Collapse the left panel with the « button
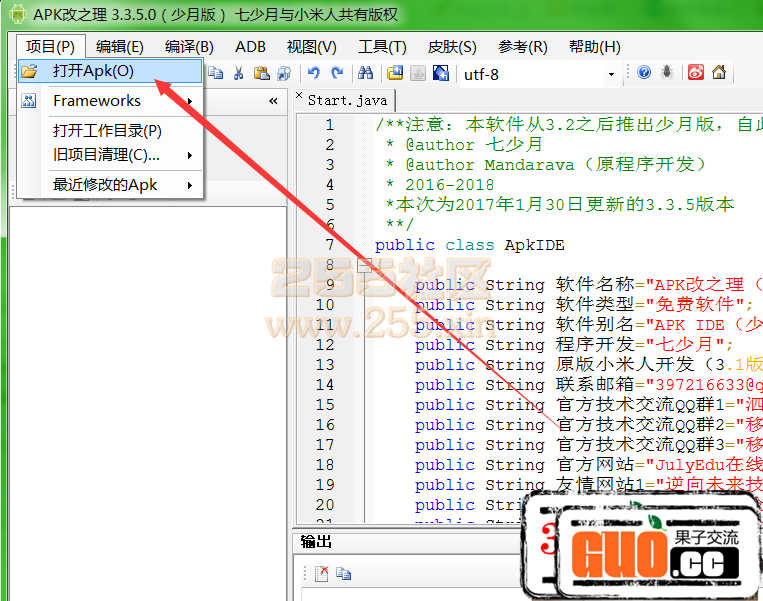The image size is (763, 601). pyautogui.click(x=273, y=101)
